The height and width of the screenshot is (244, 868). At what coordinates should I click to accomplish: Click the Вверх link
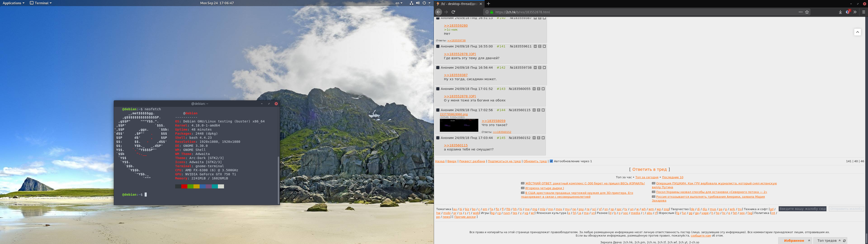(x=452, y=161)
